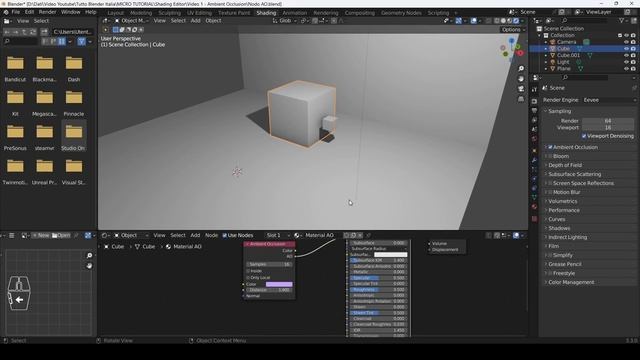Click the image editor pan hand icon
Viewport: 640px width, 360px height.
click(89, 266)
